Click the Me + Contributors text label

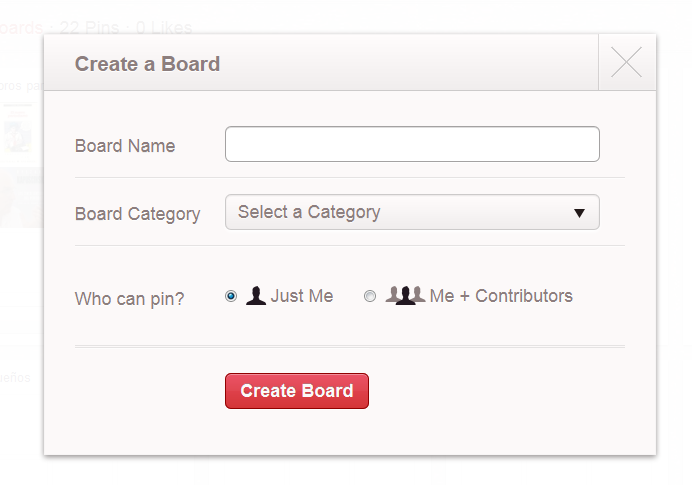[x=501, y=296]
